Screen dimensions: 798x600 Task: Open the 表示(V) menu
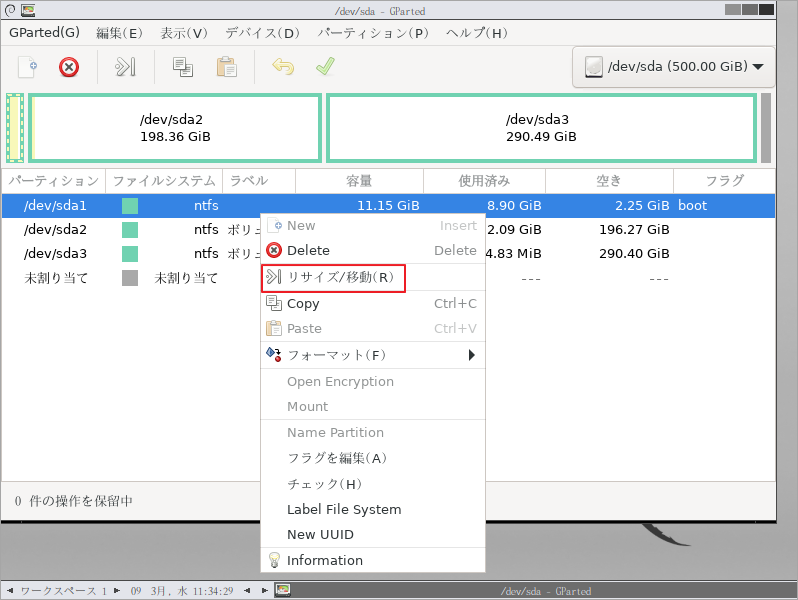(184, 33)
